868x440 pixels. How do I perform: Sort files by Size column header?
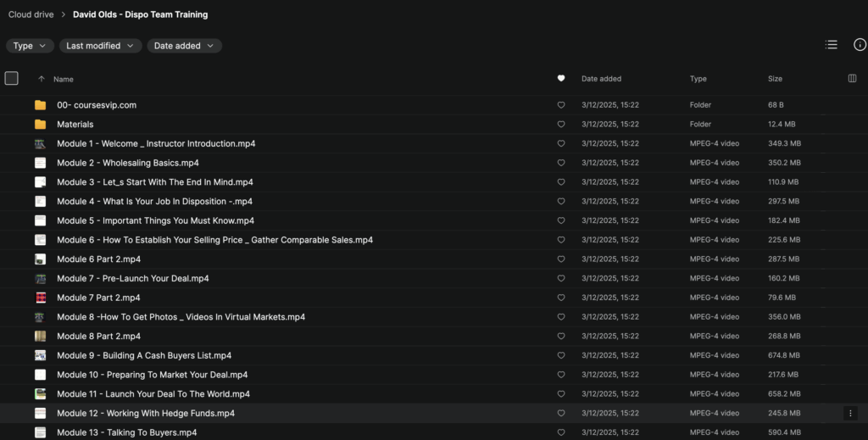(775, 79)
